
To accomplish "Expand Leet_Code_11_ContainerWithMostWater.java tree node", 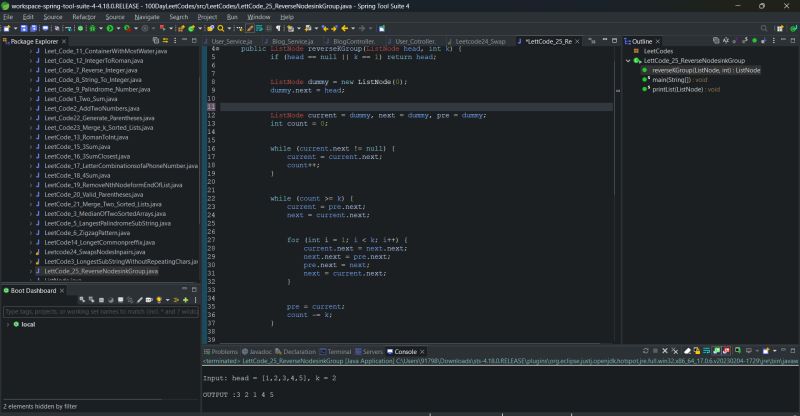I will 33,52.
